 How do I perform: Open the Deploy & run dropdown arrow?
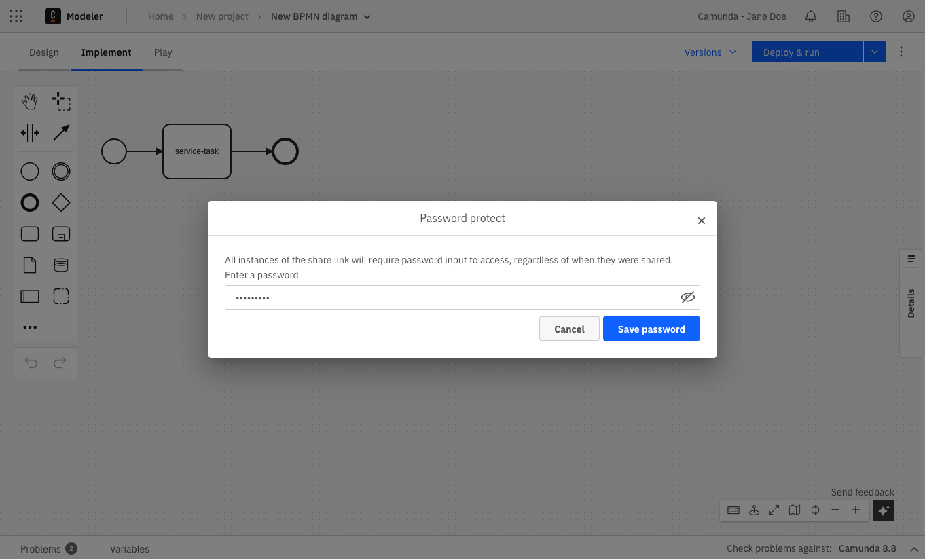[874, 52]
